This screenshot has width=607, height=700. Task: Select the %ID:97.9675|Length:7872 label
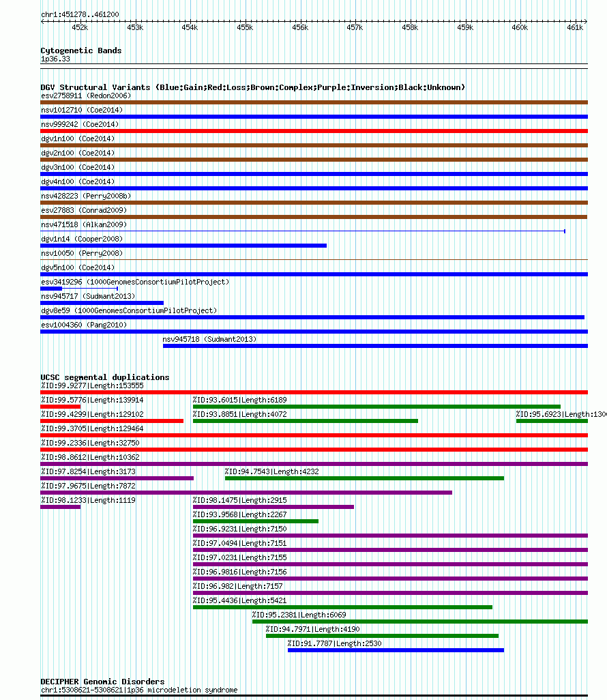tap(88, 485)
